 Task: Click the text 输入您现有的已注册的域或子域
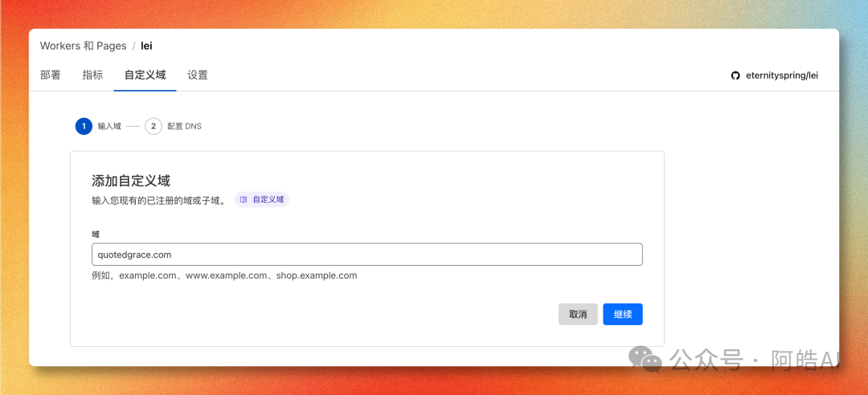click(159, 200)
